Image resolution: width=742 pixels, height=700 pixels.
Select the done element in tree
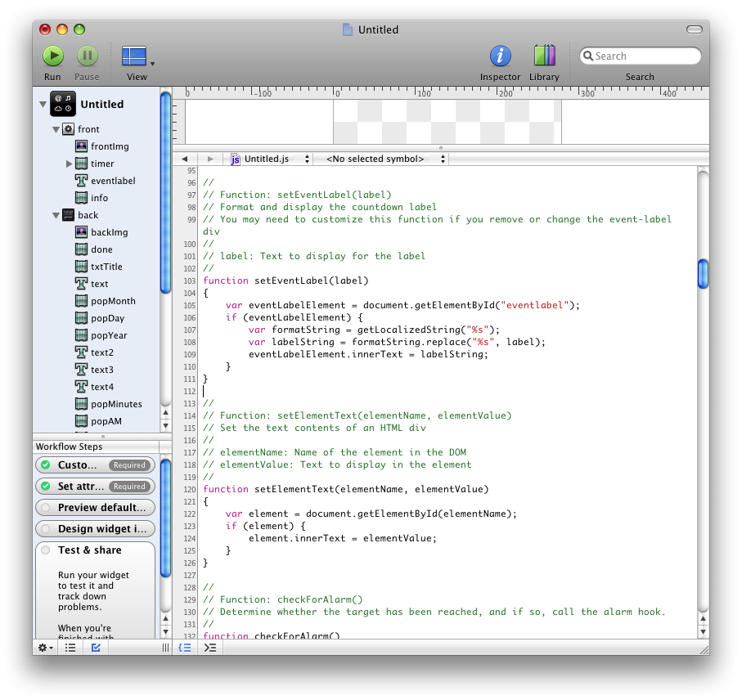coord(94,249)
